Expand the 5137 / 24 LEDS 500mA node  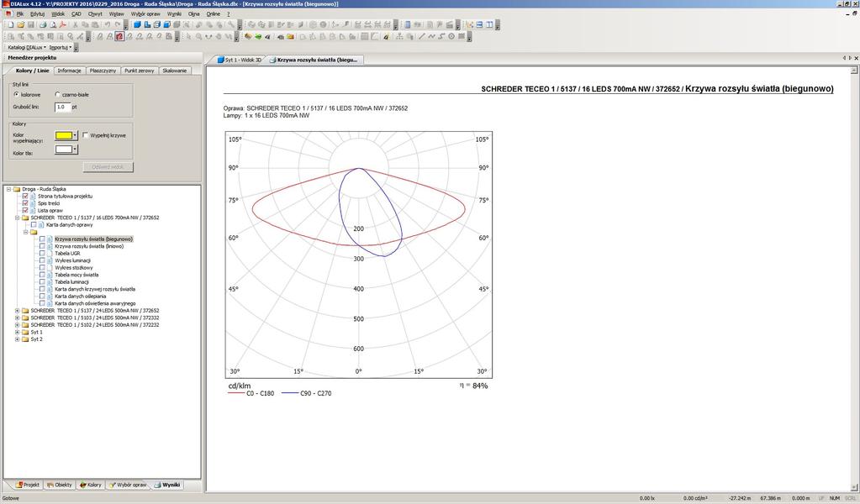17,310
